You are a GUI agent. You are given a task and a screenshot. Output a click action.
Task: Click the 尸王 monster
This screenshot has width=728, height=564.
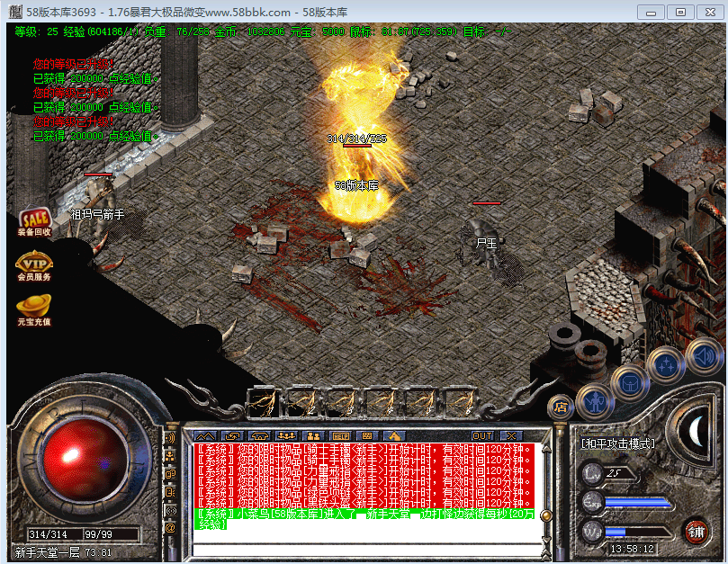485,244
